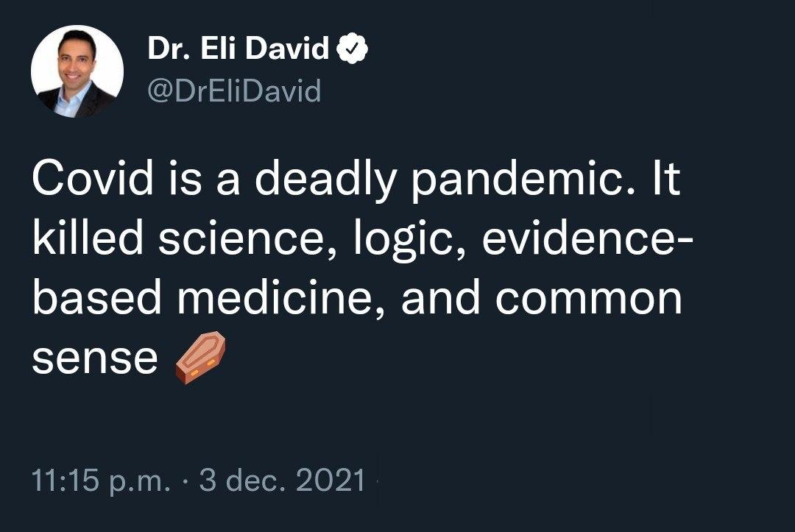Image resolution: width=795 pixels, height=532 pixels.
Task: Open the display name Dr. Eli David
Action: [x=239, y=50]
